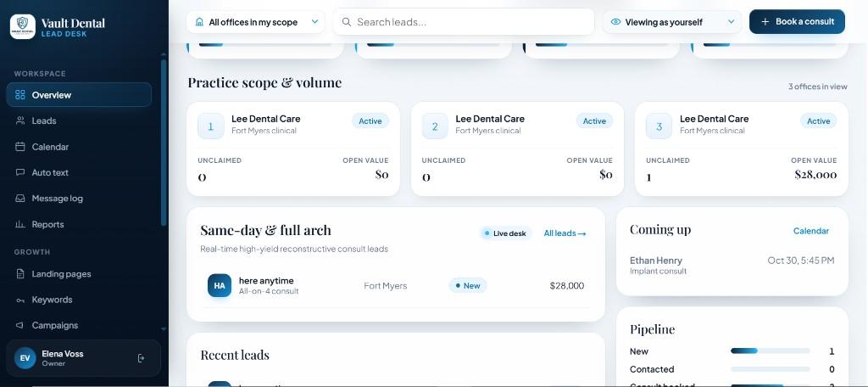Open the here anytime lead row
Viewport: 868px width, 387px height.
coord(396,285)
